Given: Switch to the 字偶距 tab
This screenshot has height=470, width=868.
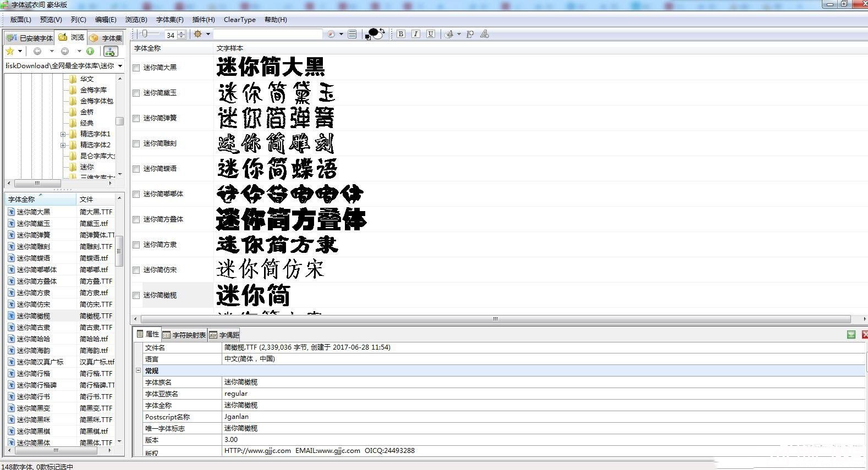Looking at the screenshot, I should (x=224, y=335).
